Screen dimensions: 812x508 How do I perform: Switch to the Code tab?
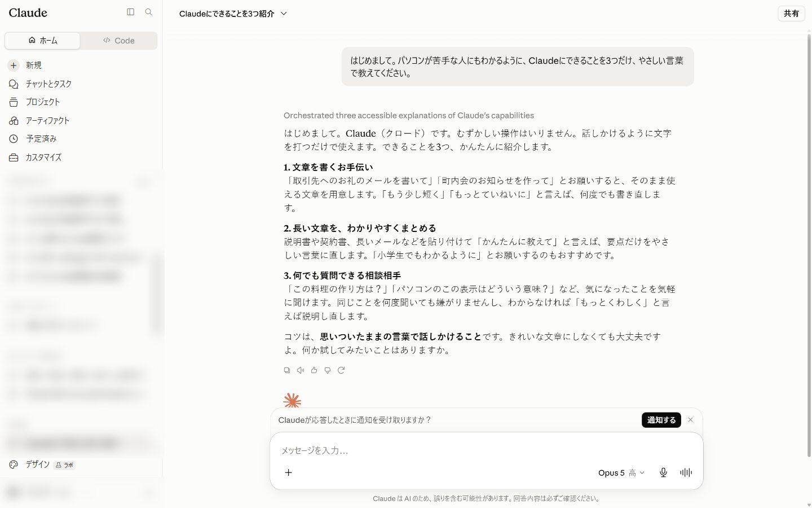click(x=118, y=41)
